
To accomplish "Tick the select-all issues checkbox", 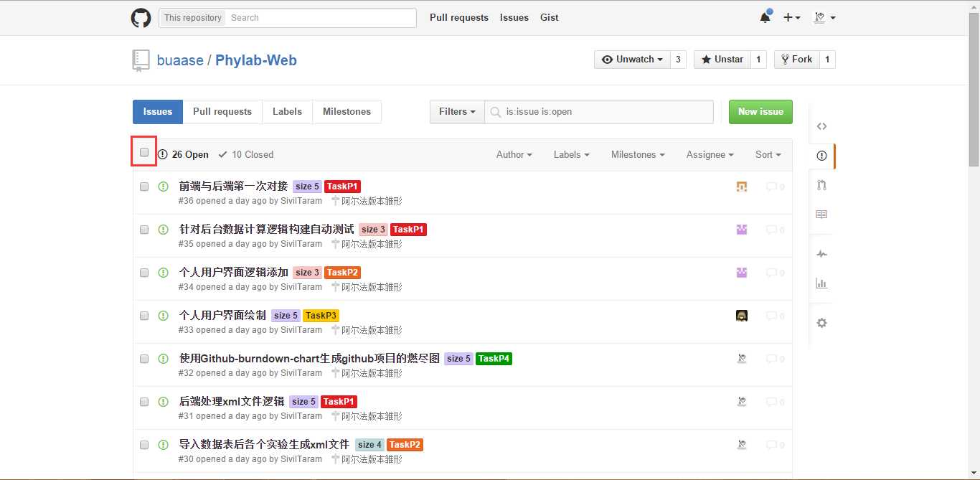I will 144,152.
